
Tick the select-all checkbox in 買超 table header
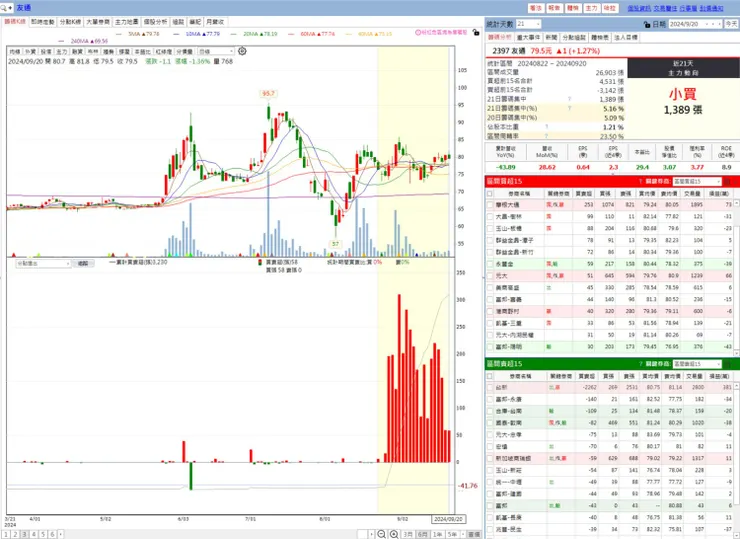490,194
